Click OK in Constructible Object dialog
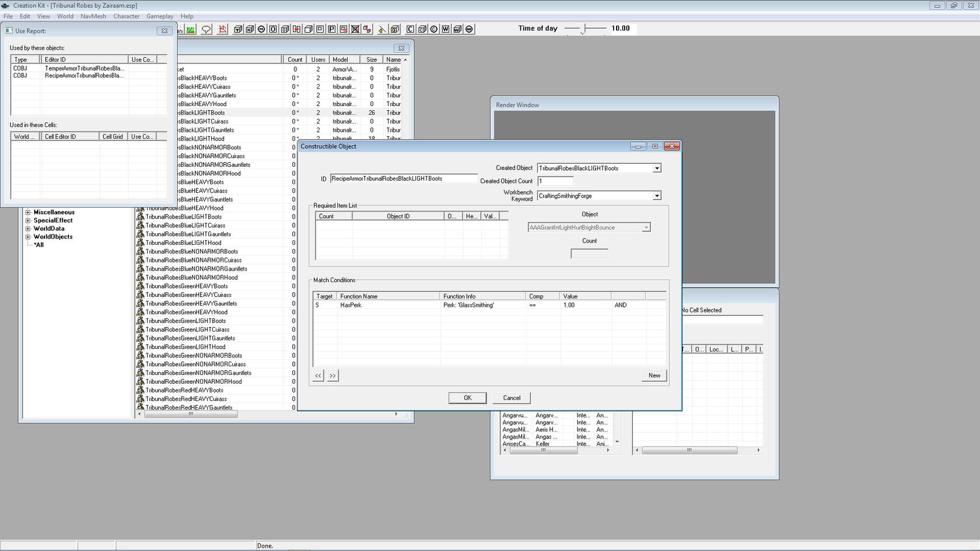The height and width of the screenshot is (551, 980). [x=467, y=398]
